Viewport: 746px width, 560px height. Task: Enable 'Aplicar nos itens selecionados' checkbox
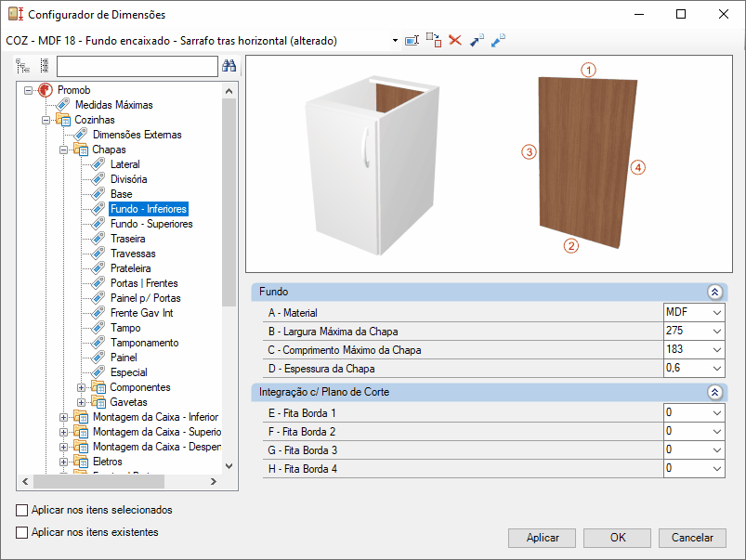tap(22, 510)
